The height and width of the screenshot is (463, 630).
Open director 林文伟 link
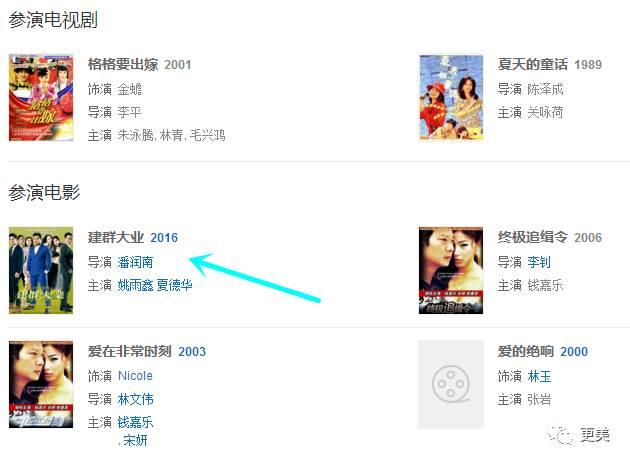coord(135,399)
